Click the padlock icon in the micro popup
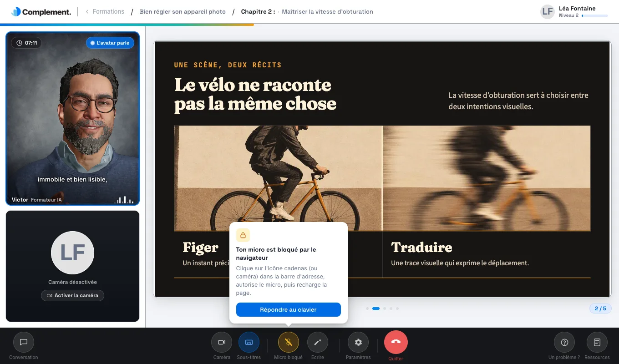The width and height of the screenshot is (619, 364). point(243,235)
